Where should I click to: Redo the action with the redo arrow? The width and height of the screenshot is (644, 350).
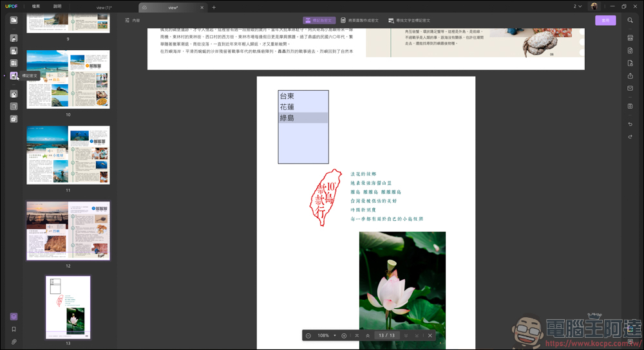click(630, 136)
